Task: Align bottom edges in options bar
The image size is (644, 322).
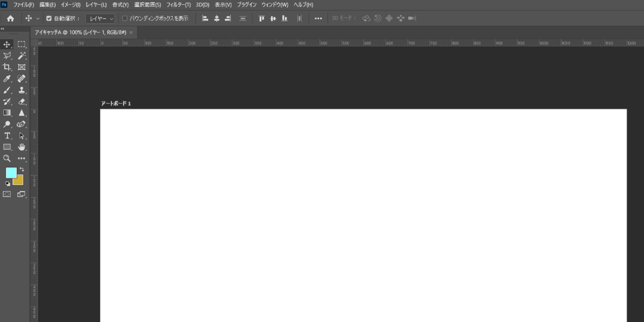Action: 284,18
